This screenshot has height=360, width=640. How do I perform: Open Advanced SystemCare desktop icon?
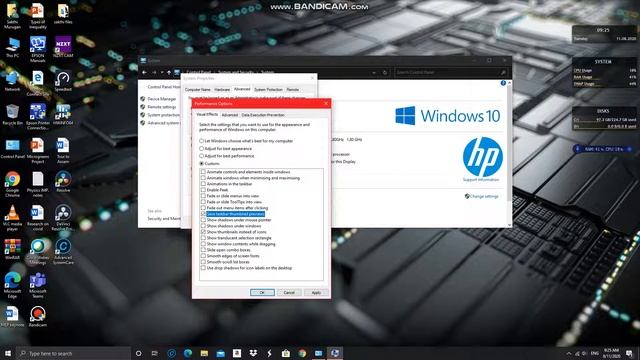63,251
